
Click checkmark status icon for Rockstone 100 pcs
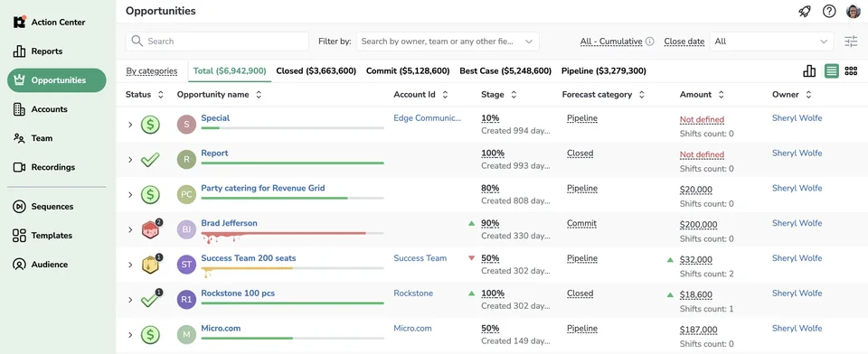click(x=150, y=299)
